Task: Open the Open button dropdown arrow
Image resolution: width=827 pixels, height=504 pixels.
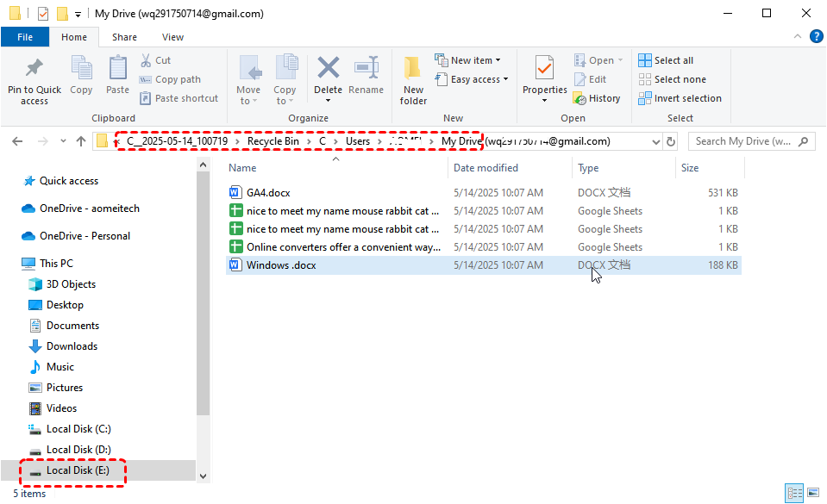Action: tap(620, 60)
